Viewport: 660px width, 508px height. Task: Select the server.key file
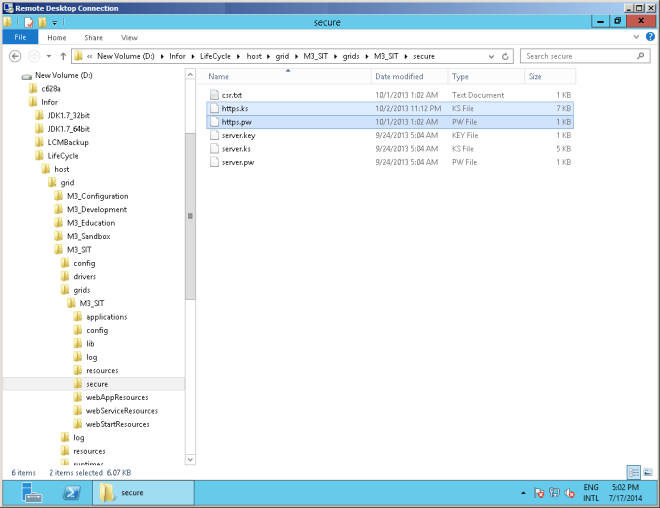tap(238, 134)
